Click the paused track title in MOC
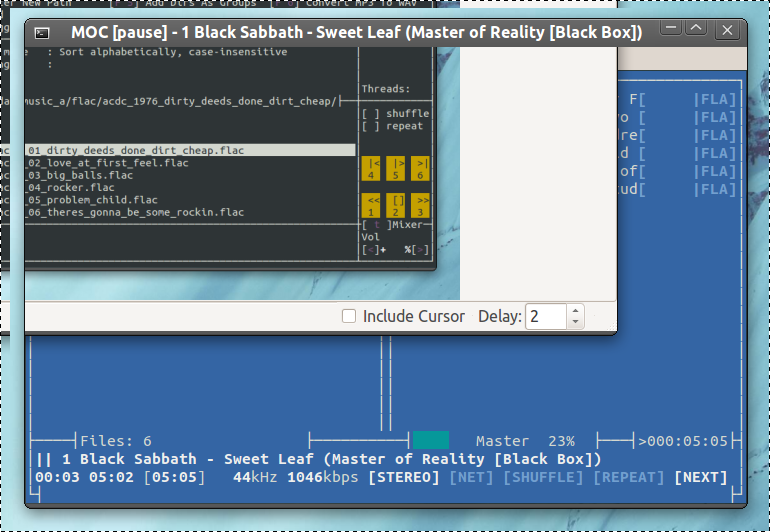This screenshot has width=770, height=532. tap(331, 459)
